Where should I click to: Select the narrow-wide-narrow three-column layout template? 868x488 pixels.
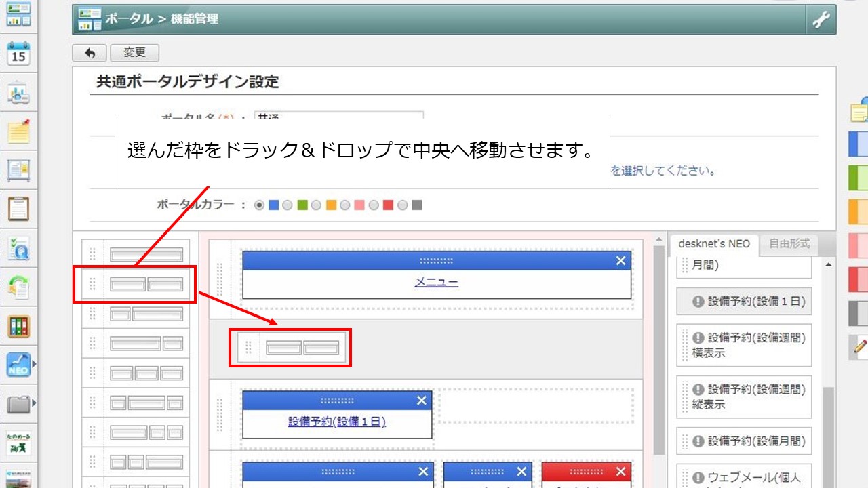tap(136, 403)
